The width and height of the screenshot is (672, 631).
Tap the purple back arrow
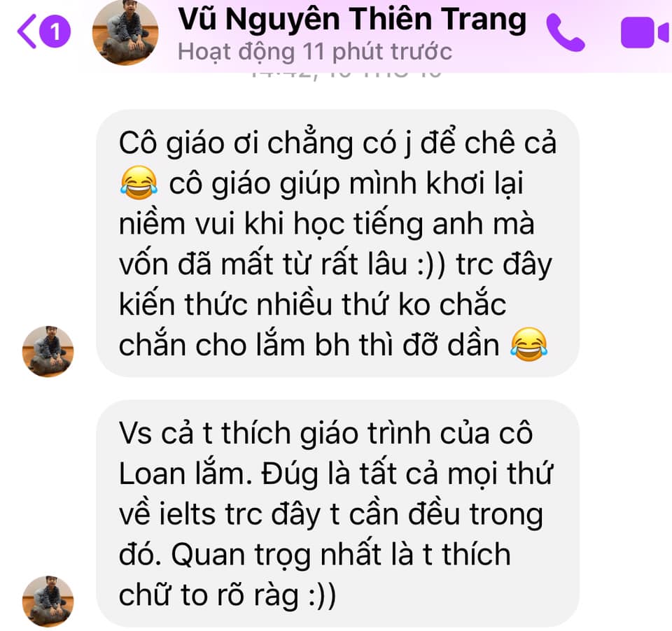coord(27,31)
